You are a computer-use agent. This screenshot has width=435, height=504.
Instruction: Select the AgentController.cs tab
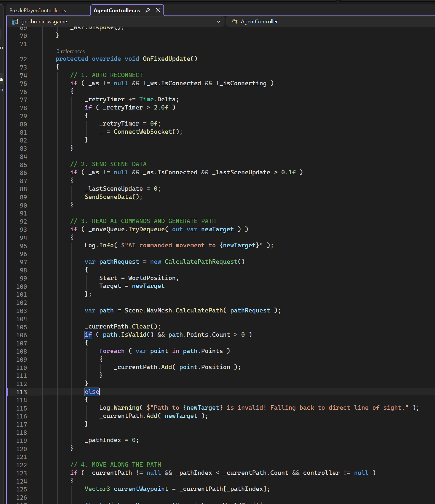pos(117,10)
